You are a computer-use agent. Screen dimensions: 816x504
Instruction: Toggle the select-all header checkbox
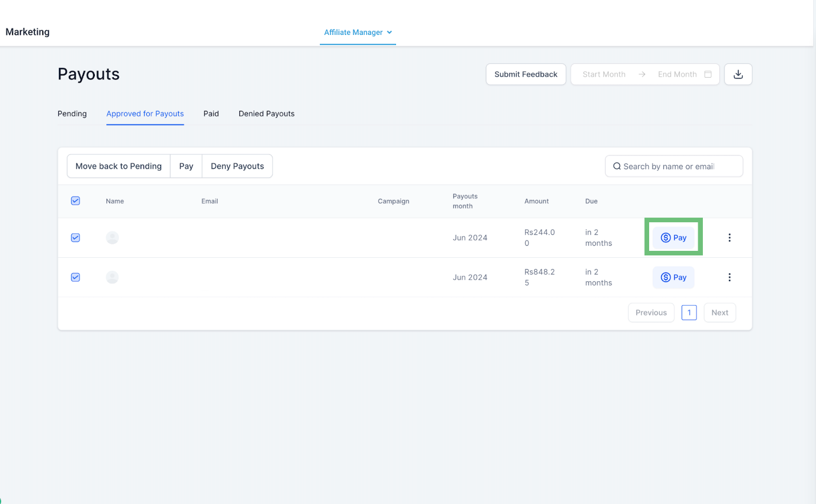(x=75, y=201)
